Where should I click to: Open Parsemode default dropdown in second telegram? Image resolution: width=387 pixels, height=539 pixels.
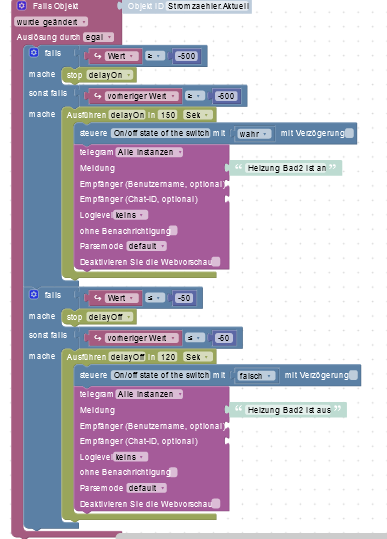(147, 488)
